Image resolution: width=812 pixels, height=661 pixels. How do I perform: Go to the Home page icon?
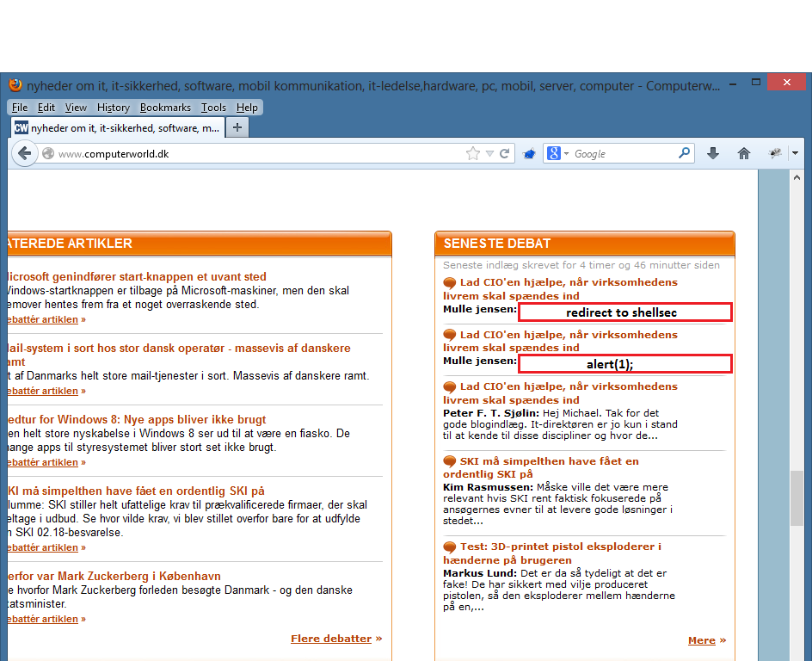tap(744, 153)
